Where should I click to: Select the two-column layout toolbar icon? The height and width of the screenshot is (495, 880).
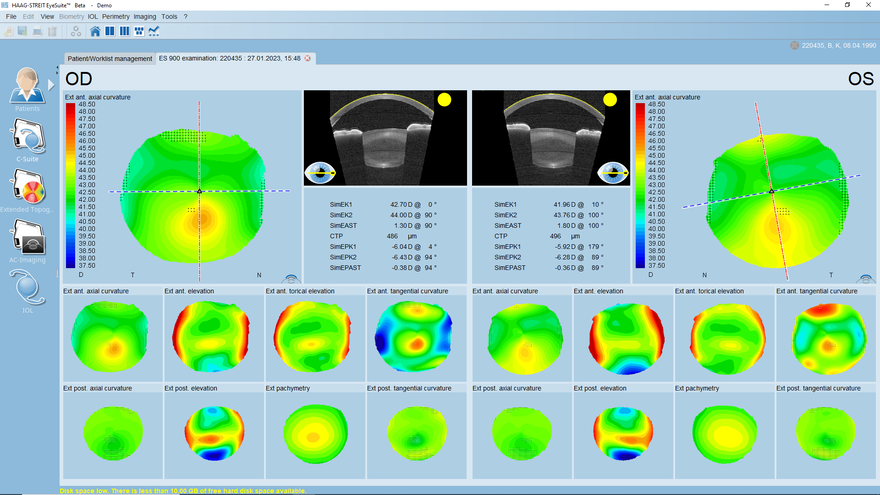click(x=111, y=31)
